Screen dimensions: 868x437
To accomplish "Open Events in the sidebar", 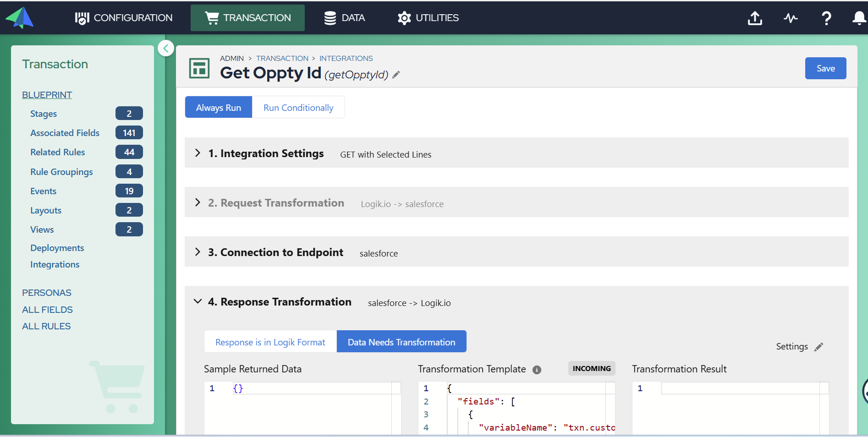I will 44,191.
